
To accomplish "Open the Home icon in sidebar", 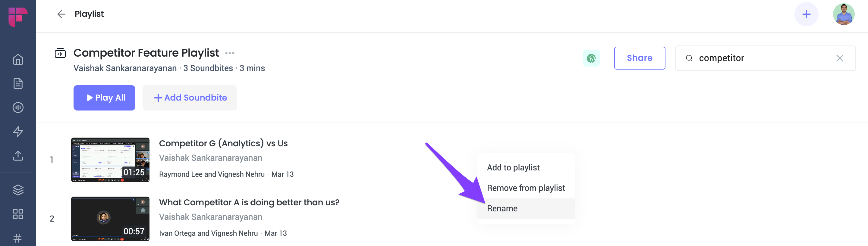I will click(x=18, y=59).
